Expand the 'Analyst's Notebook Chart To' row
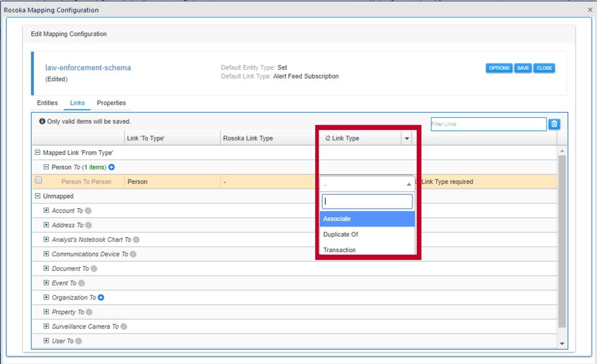The image size is (597, 364). pyautogui.click(x=46, y=239)
